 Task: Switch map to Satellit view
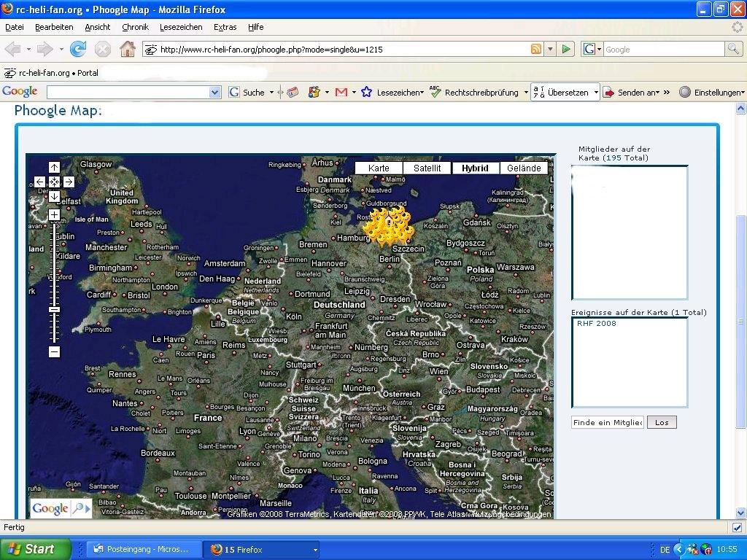(x=427, y=168)
